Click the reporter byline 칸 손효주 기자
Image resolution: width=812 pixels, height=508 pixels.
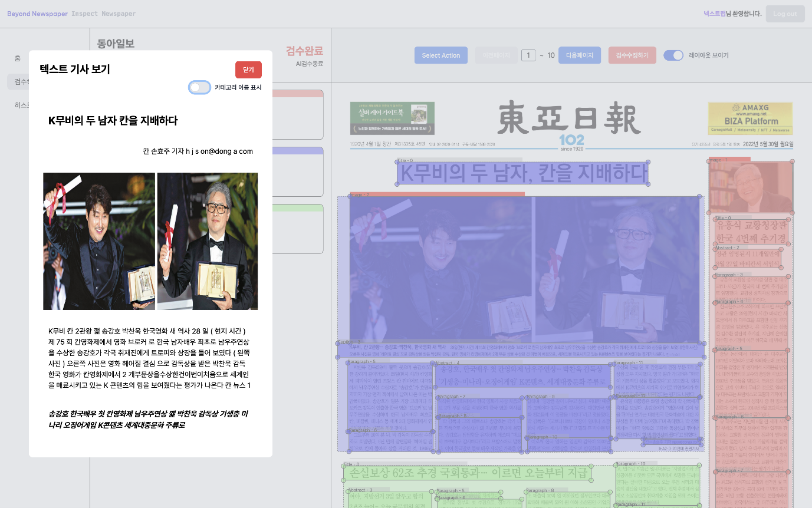coord(198,151)
